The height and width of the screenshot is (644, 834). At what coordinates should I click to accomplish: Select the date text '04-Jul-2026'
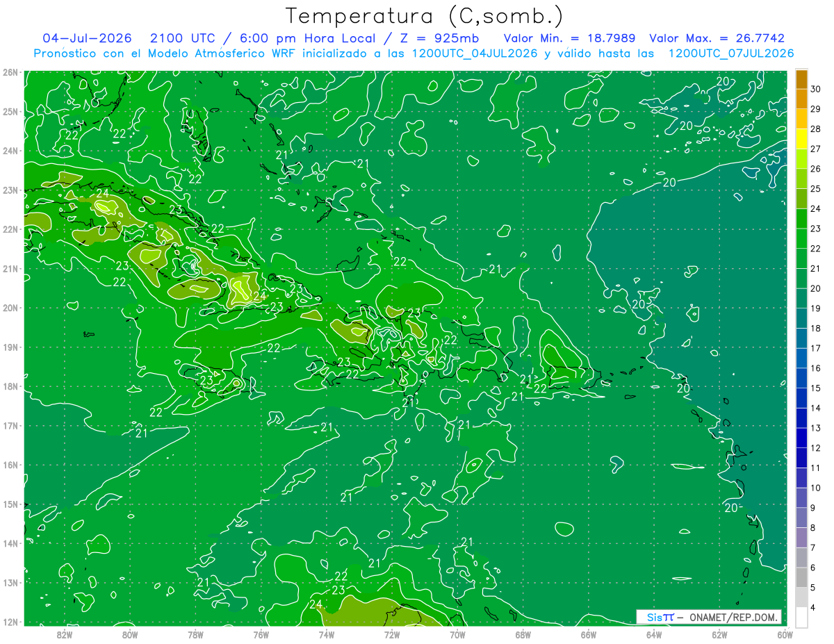coord(87,38)
